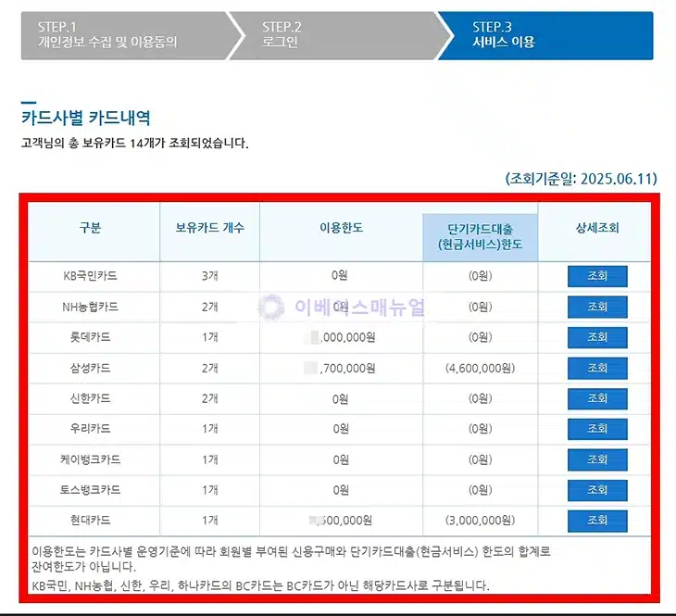Open 조회 details for 삼성카드

click(597, 368)
